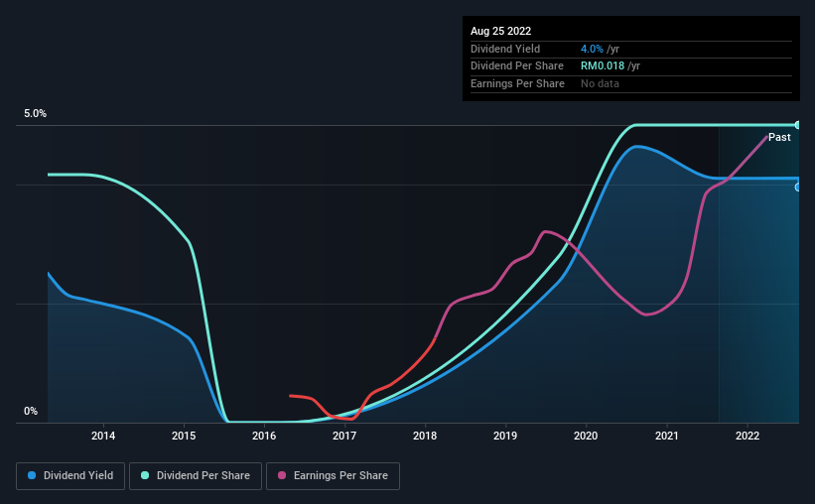Select the 2014 x-axis year label
This screenshot has height=504, width=815.
click(x=103, y=436)
